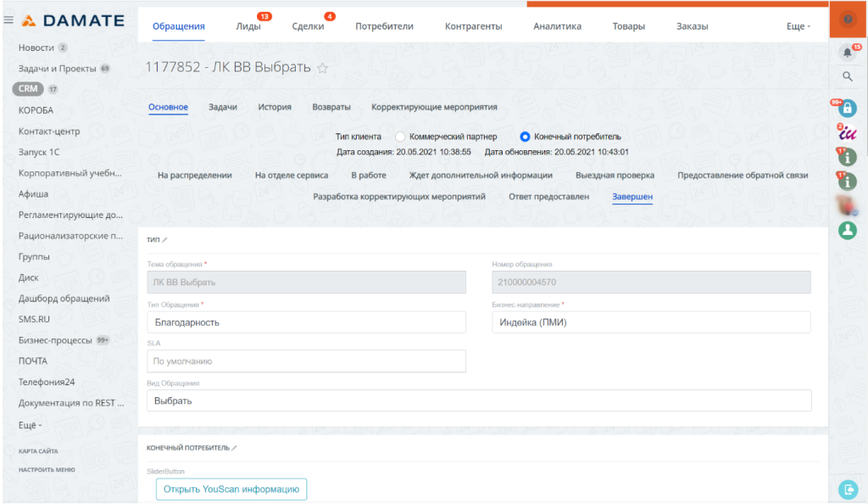
Task: Switch to Основное sub-tab
Action: click(168, 107)
